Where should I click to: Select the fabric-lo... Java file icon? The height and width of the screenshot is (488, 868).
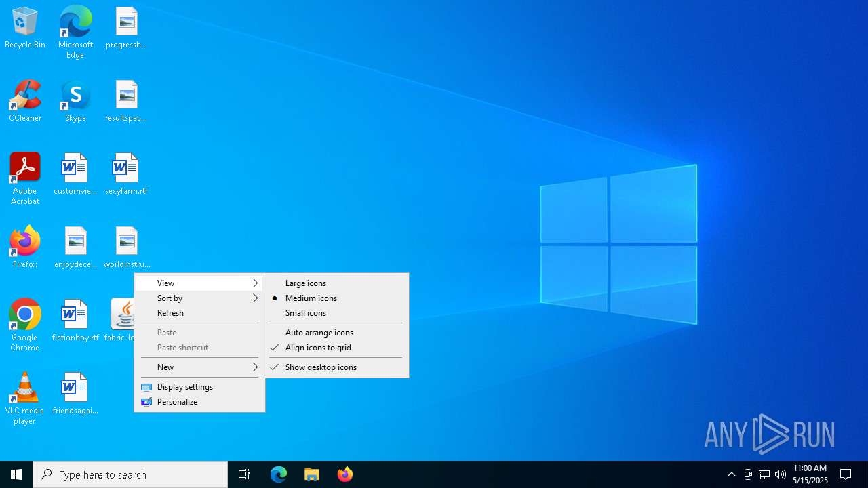pos(122,321)
